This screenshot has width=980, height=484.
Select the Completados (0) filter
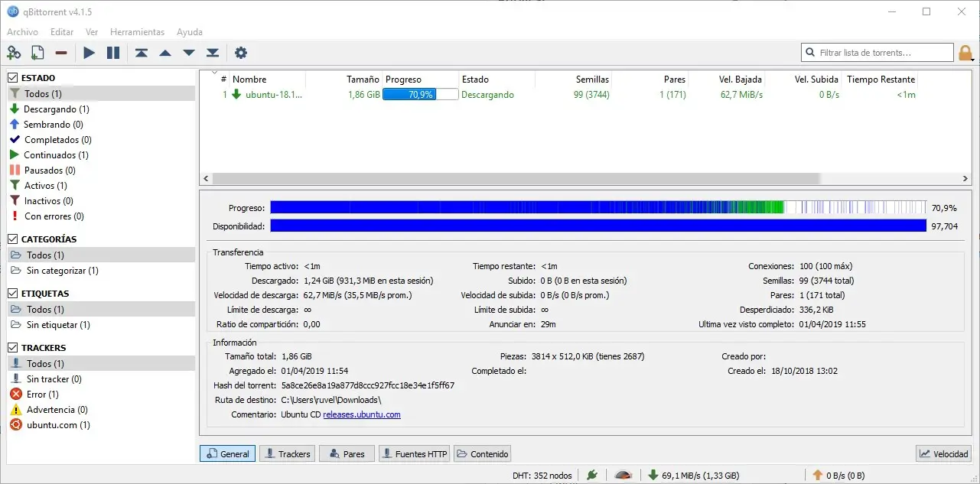click(101, 140)
